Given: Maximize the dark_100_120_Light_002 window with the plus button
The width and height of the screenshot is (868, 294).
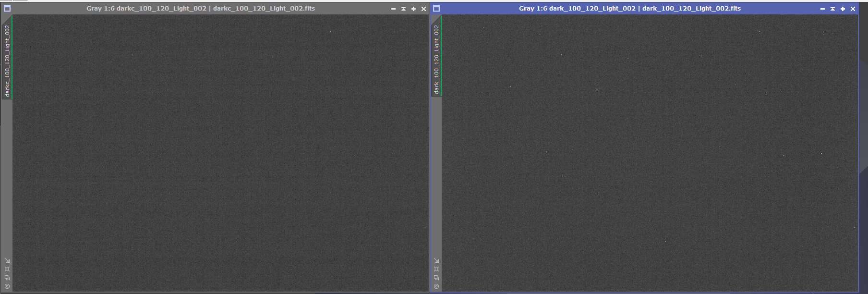Looking at the screenshot, I should click(843, 9).
